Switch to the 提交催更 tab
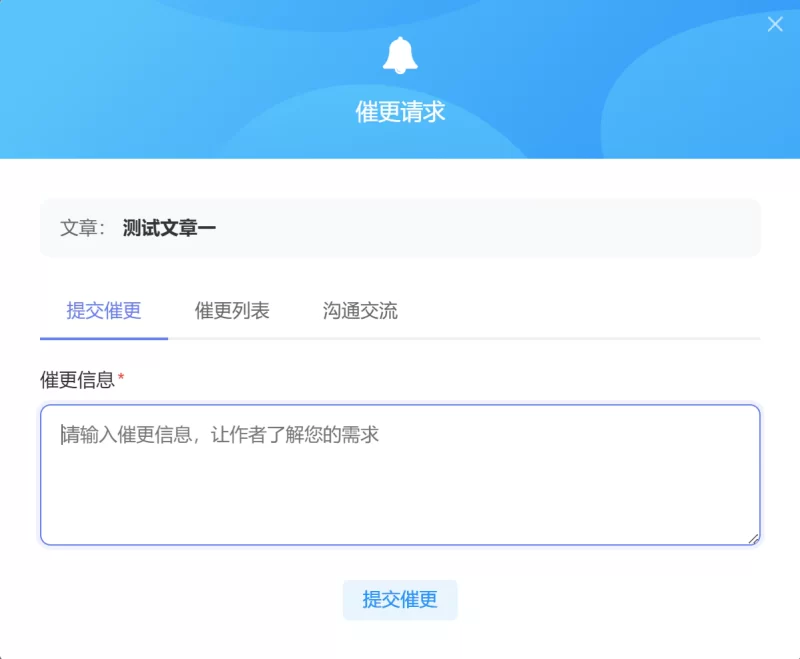This screenshot has height=659, width=800. [x=104, y=311]
